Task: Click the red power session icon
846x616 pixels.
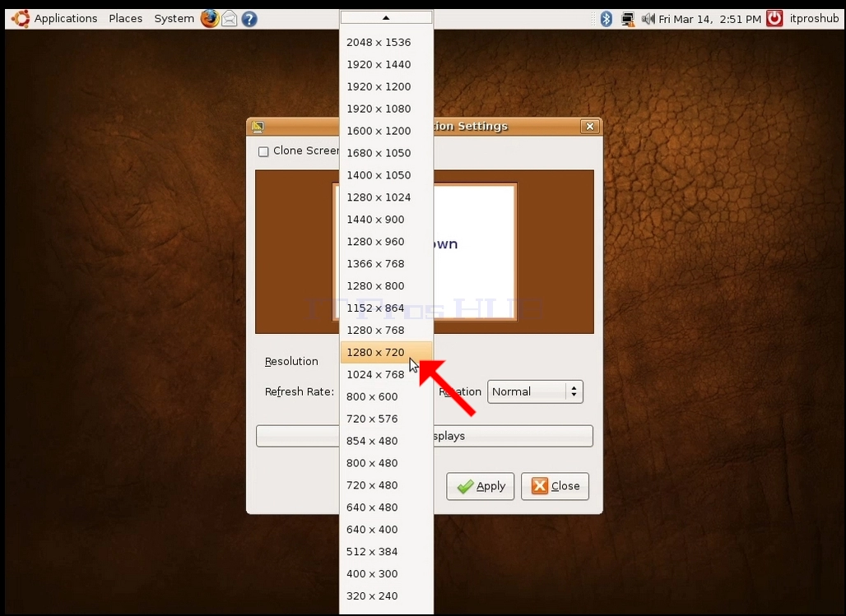Action: tap(774, 19)
